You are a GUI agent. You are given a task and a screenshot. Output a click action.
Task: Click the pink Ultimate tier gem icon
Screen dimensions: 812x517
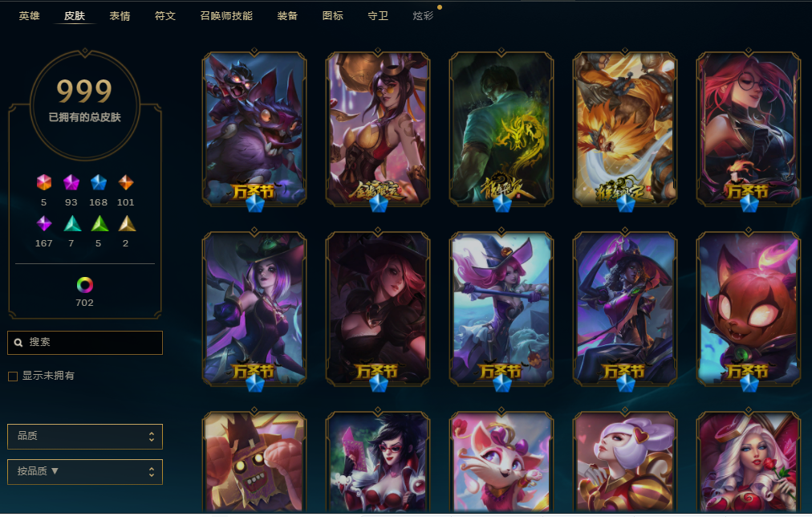(44, 182)
